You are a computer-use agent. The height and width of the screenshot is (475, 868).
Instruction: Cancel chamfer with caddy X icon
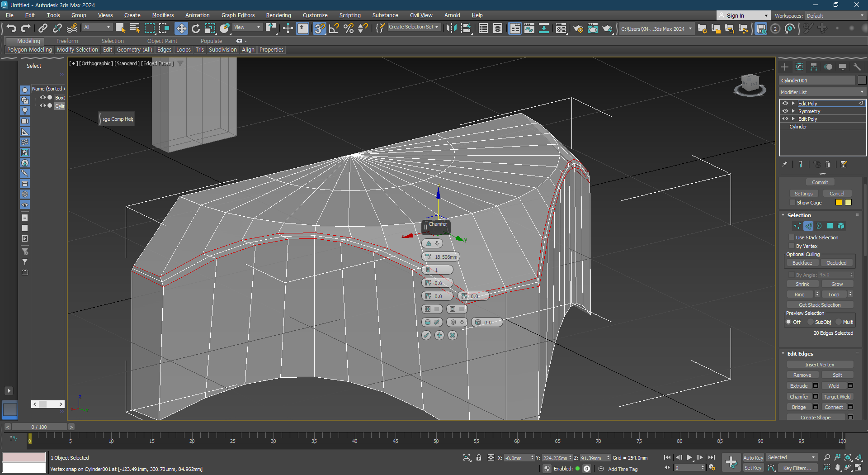pos(453,335)
